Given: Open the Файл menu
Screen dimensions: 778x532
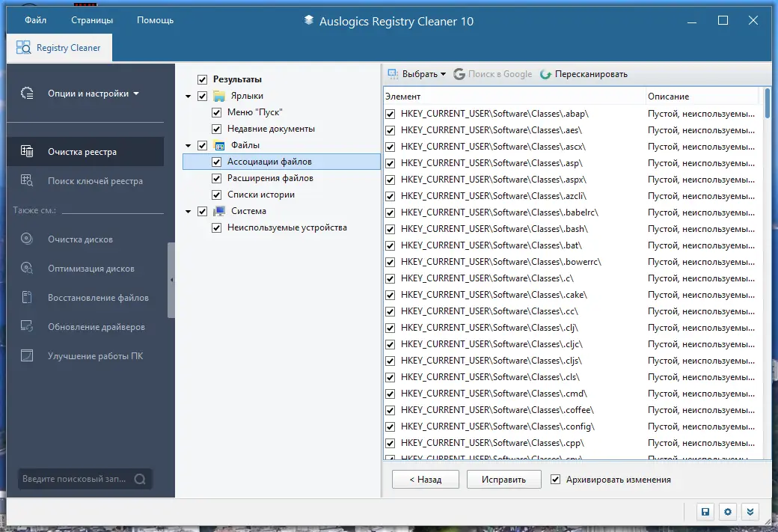Looking at the screenshot, I should click(x=36, y=20).
